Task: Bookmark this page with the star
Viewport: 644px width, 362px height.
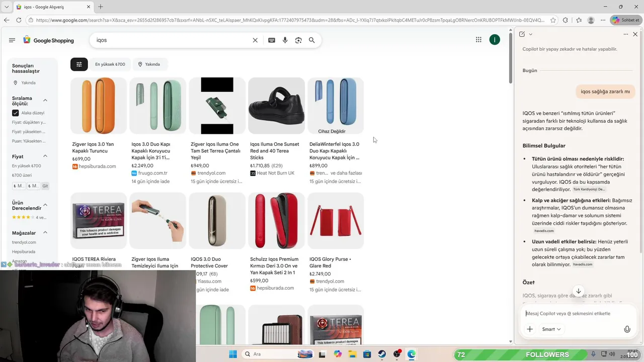Action: tap(553, 20)
